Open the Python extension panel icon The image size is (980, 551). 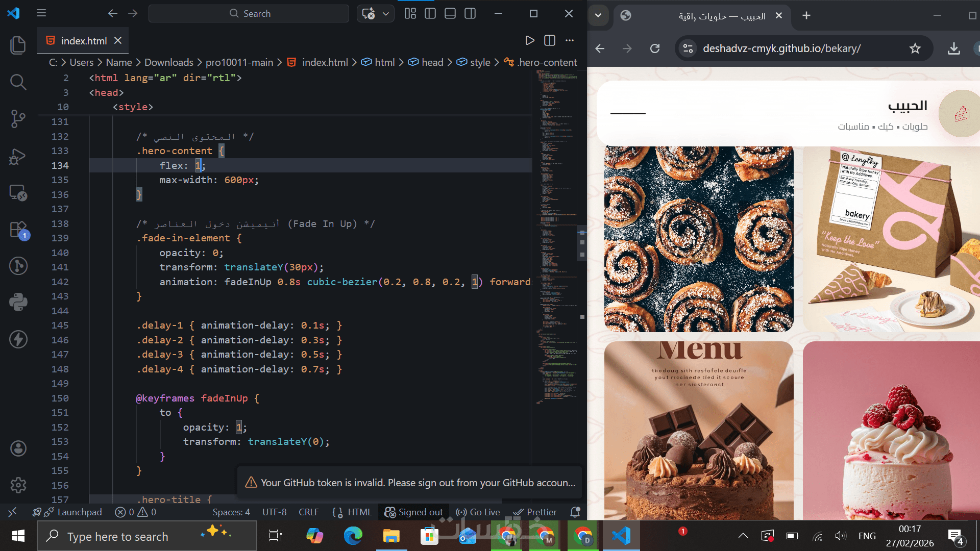(18, 302)
